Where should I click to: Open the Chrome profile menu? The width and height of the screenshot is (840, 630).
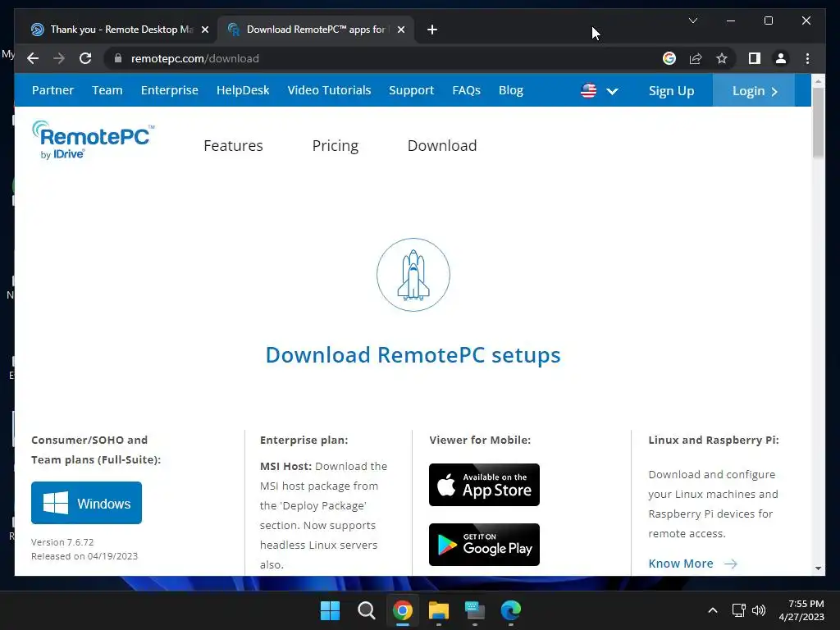(x=781, y=58)
